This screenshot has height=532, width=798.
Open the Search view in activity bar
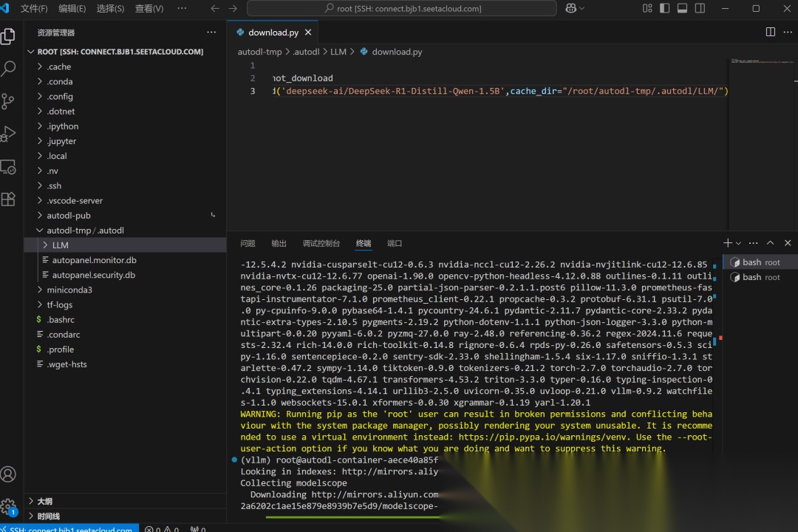coord(8,68)
